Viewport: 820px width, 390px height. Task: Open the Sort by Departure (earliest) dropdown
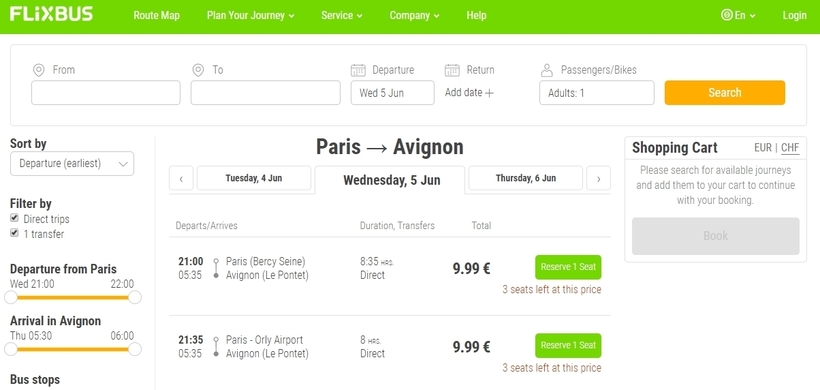tap(72, 164)
